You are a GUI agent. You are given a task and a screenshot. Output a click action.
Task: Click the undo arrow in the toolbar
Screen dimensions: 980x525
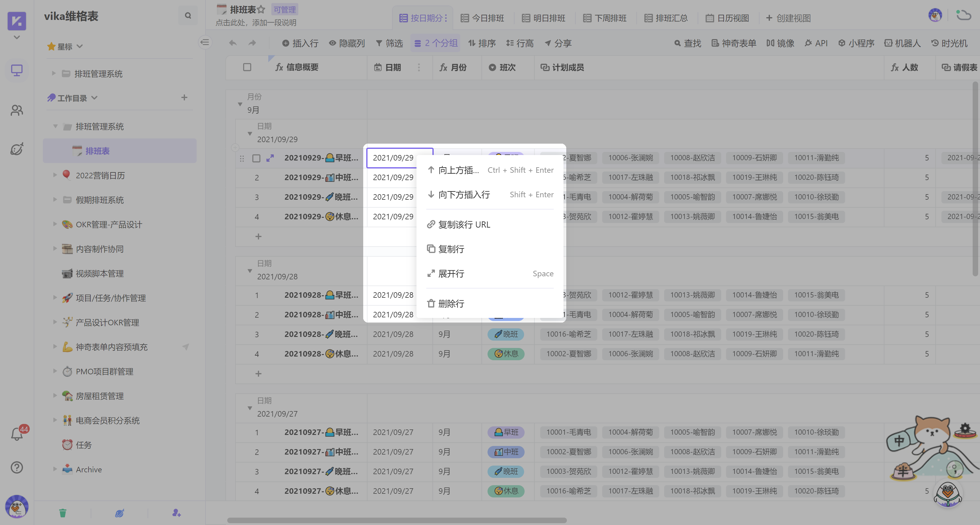tap(233, 43)
